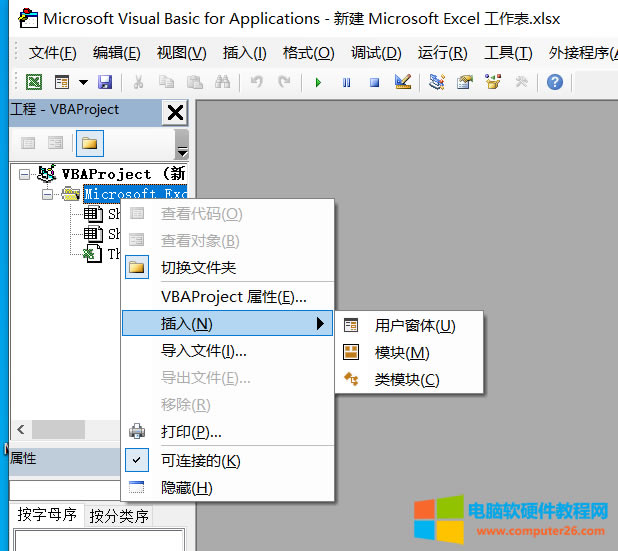Screen dimensions: 618x551
Task: Open the 外接程序 menu
Action: click(x=582, y=53)
